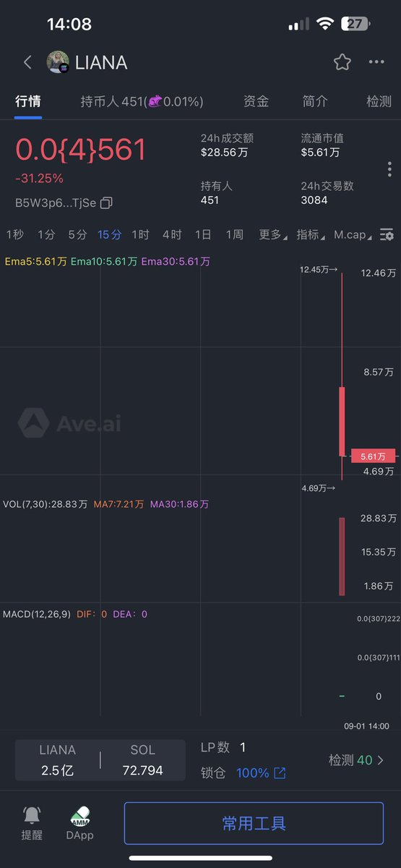Open the 指标 indicators dropdown
401x868 pixels.
click(310, 234)
